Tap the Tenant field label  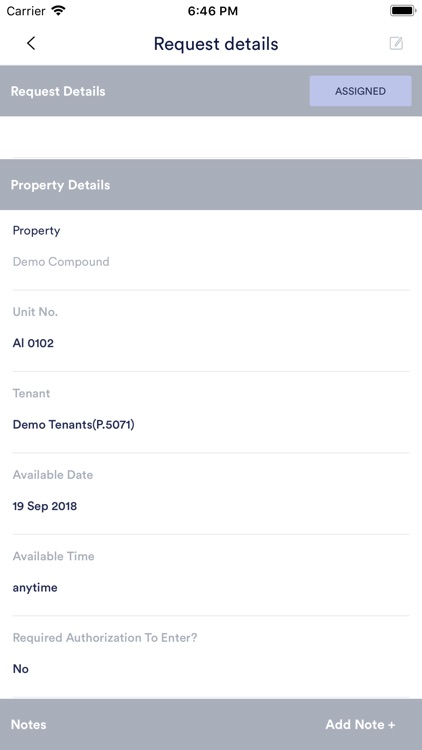click(31, 393)
